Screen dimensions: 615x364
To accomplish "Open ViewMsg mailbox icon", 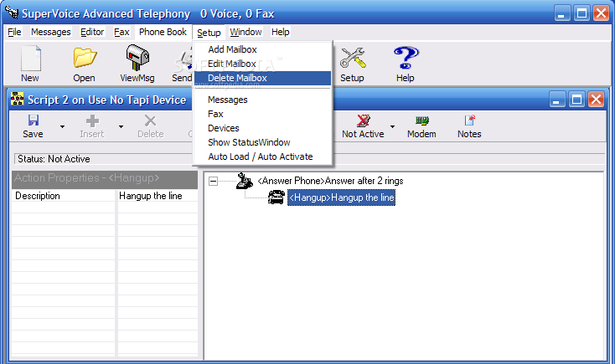I will coord(137,58).
